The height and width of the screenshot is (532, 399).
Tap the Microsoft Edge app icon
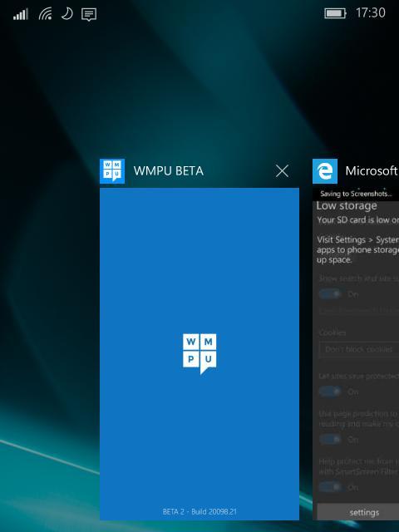[325, 171]
